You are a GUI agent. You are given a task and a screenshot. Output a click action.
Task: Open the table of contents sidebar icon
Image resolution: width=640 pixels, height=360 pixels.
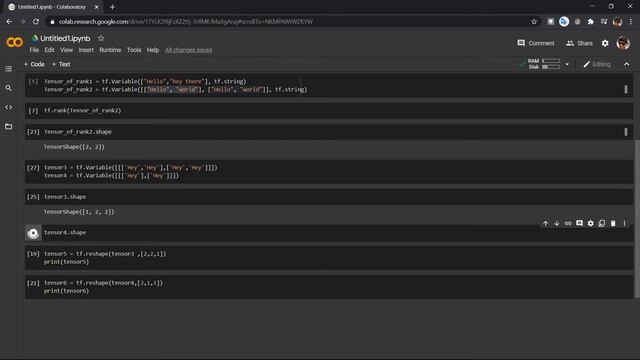click(9, 69)
